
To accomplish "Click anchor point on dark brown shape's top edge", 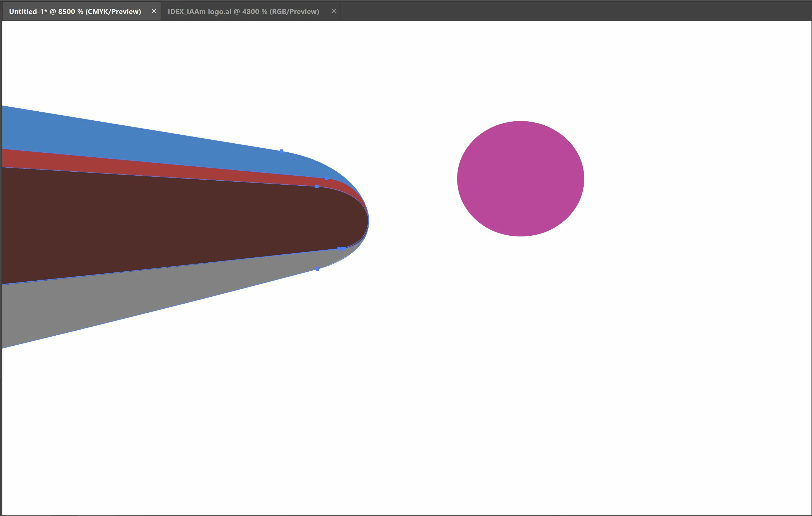I will [317, 186].
